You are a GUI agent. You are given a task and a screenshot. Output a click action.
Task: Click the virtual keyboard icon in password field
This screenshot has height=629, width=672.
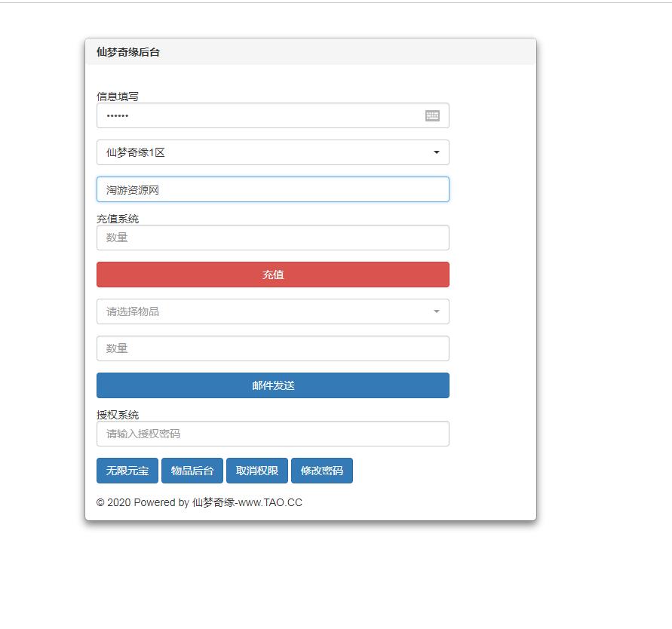[x=432, y=115]
